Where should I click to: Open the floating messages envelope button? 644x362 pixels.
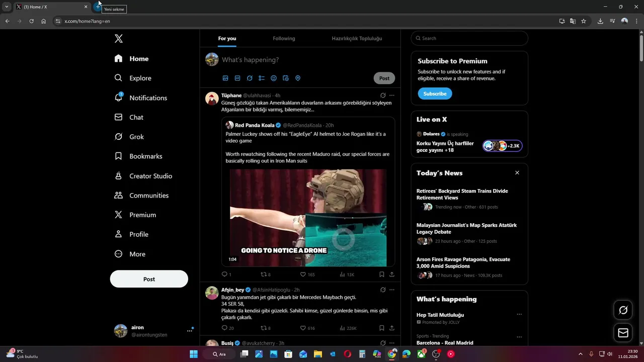[x=623, y=333]
